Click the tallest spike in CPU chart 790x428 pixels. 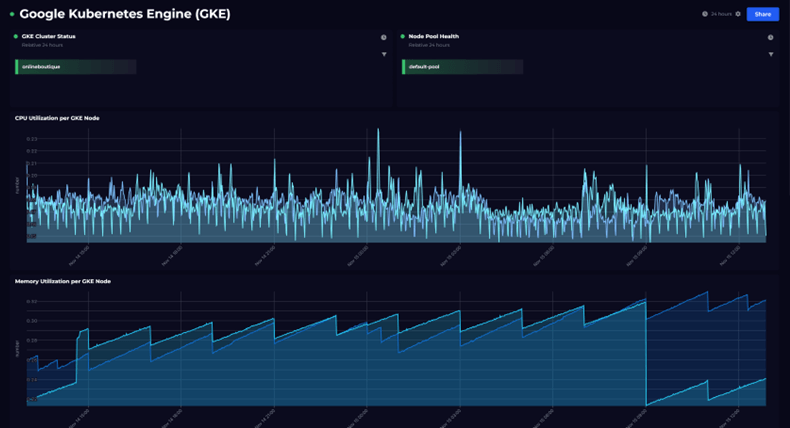[x=460, y=132]
